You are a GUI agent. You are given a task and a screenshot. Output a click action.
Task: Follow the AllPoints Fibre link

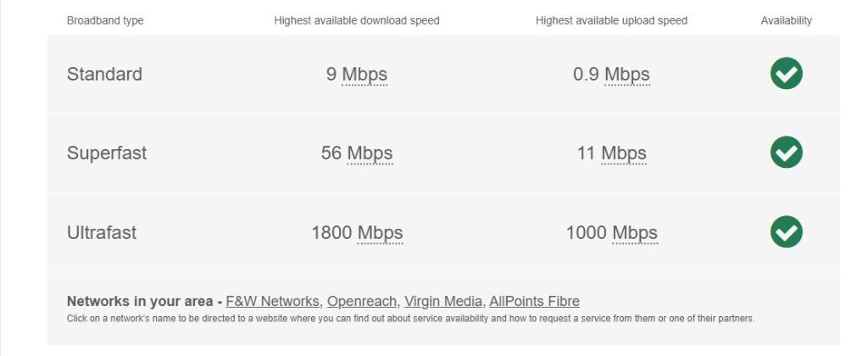(534, 301)
